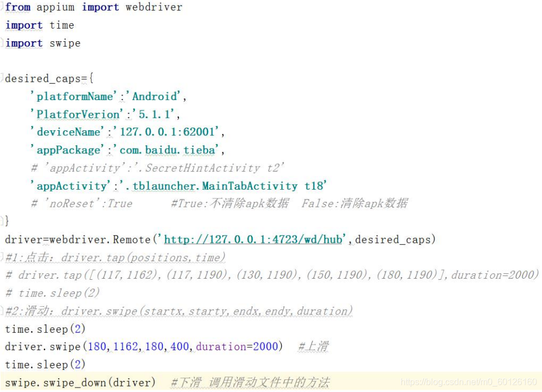Open the http://127.0.0.1:4723/wd/hub link

253,239
